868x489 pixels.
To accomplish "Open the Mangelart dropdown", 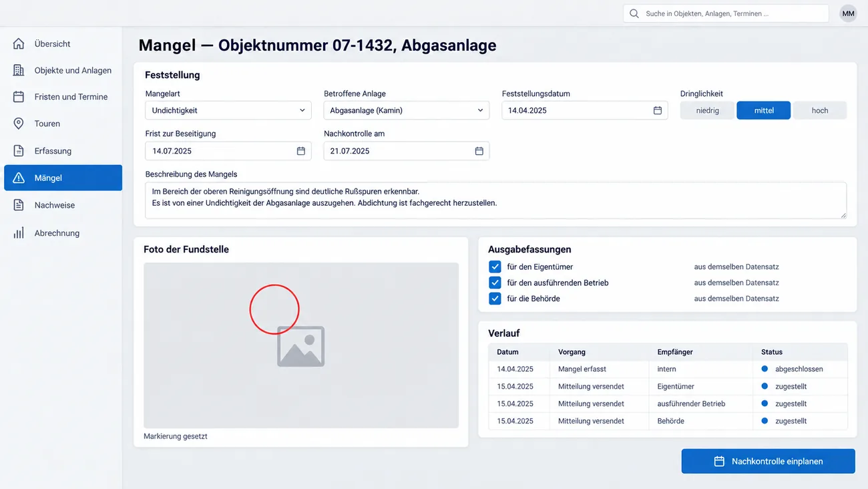I will click(228, 110).
